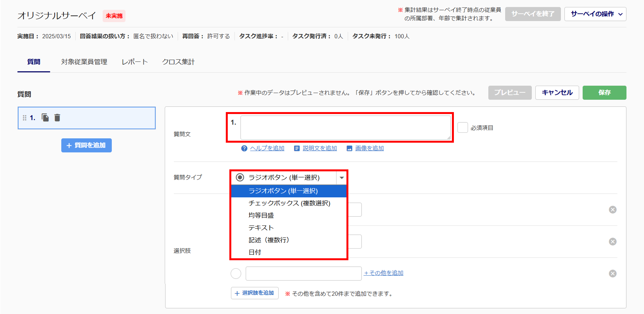This screenshot has height=314, width=644.
Task: Focus the 質問文 text area
Action: 345,128
